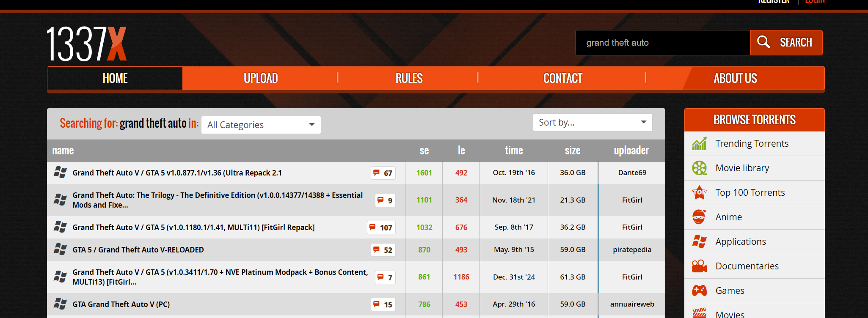The width and height of the screenshot is (868, 318).
Task: Open FitGirl uploader link on The Trilogy row
Action: pyautogui.click(x=632, y=200)
